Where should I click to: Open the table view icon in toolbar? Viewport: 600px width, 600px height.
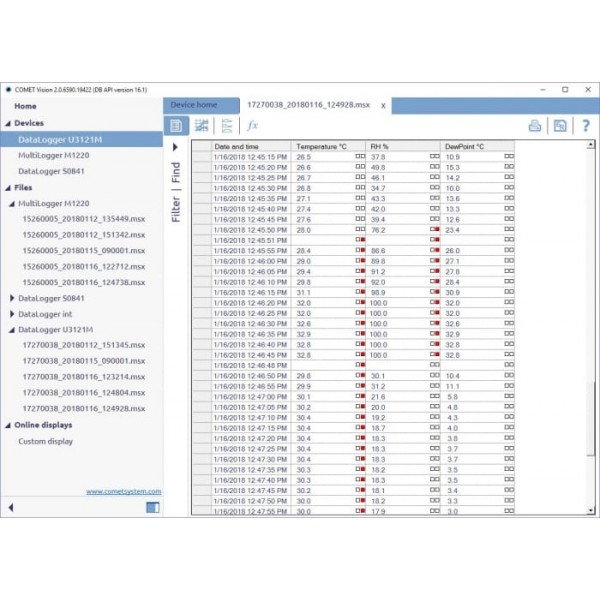[176, 125]
